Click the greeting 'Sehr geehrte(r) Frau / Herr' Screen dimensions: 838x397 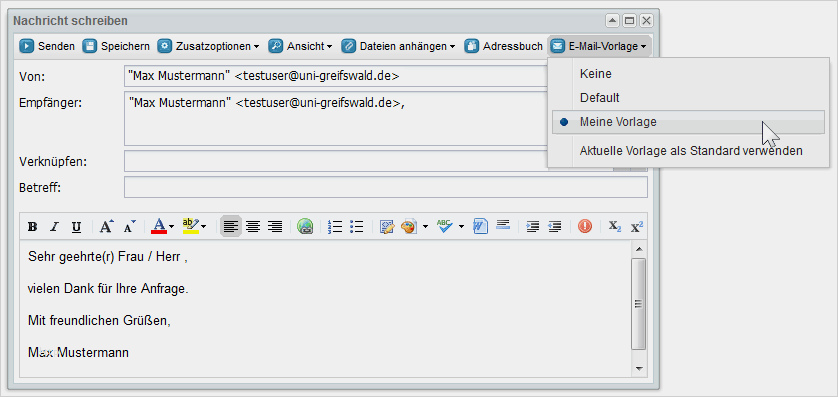click(104, 257)
